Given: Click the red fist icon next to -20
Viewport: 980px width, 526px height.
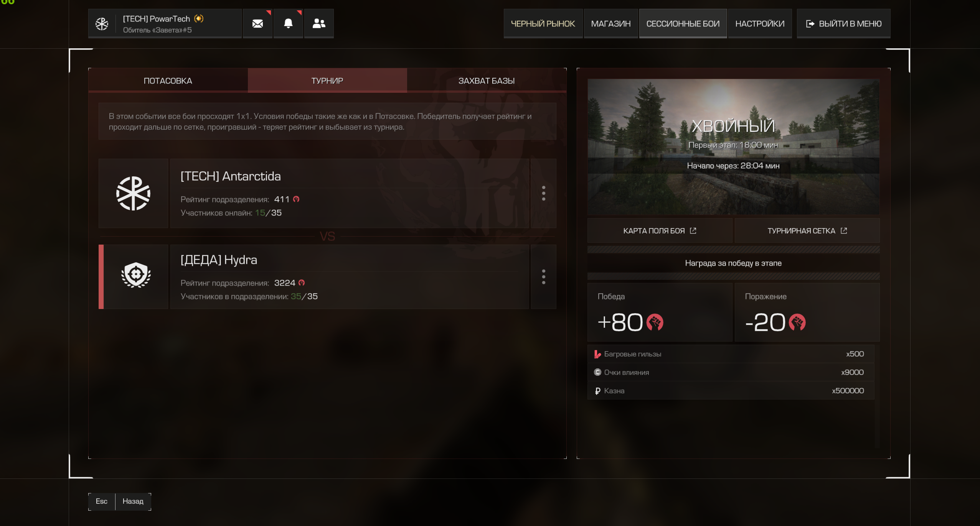Looking at the screenshot, I should (x=797, y=322).
